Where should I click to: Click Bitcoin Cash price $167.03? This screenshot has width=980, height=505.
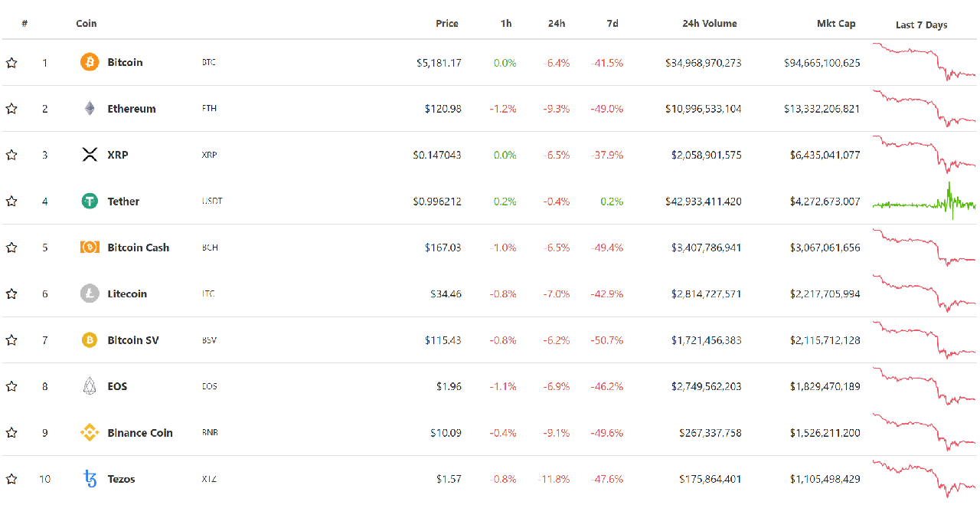[443, 248]
